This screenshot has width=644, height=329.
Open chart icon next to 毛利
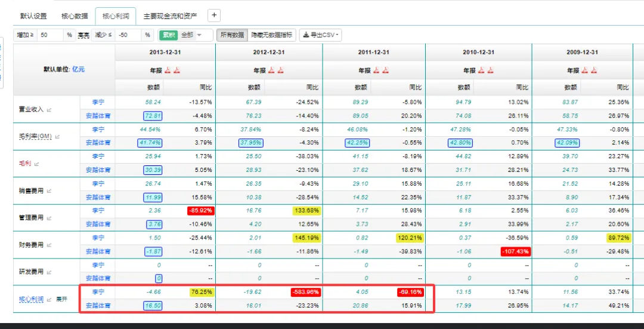tap(36, 164)
